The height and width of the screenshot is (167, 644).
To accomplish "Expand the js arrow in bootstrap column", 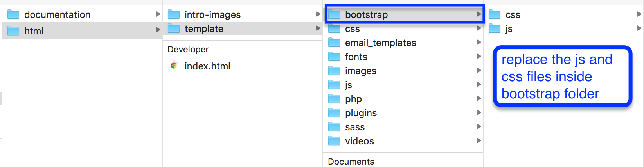I will click(x=639, y=28).
